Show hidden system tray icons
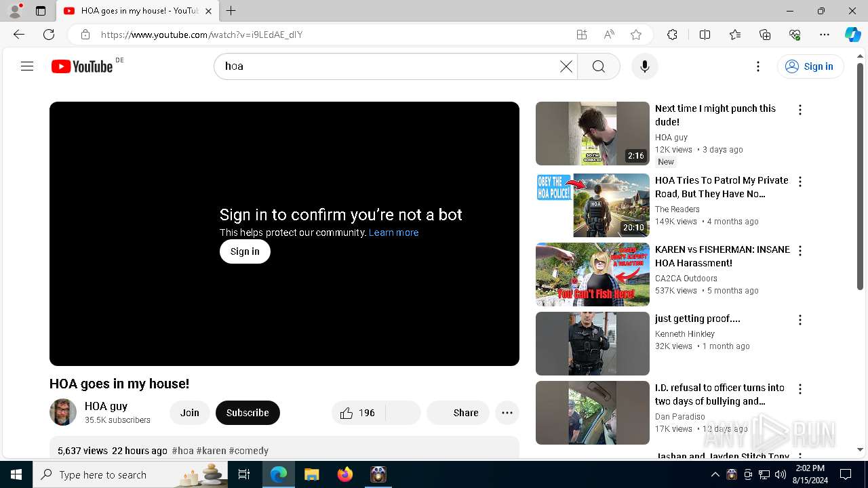This screenshot has width=868, height=488. click(715, 474)
